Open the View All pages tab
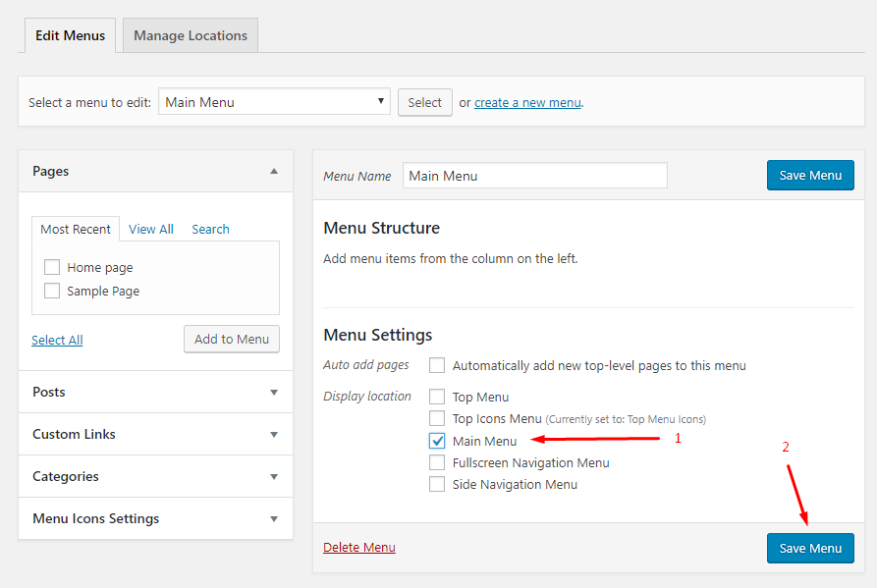 pos(151,229)
